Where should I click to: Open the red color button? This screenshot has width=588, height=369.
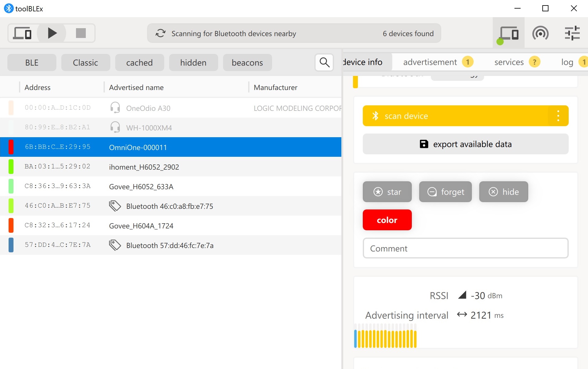click(387, 220)
